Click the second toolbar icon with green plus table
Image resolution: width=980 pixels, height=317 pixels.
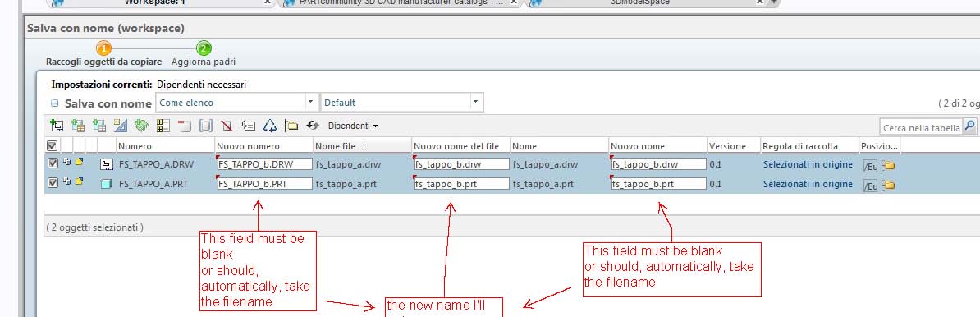tap(77, 126)
